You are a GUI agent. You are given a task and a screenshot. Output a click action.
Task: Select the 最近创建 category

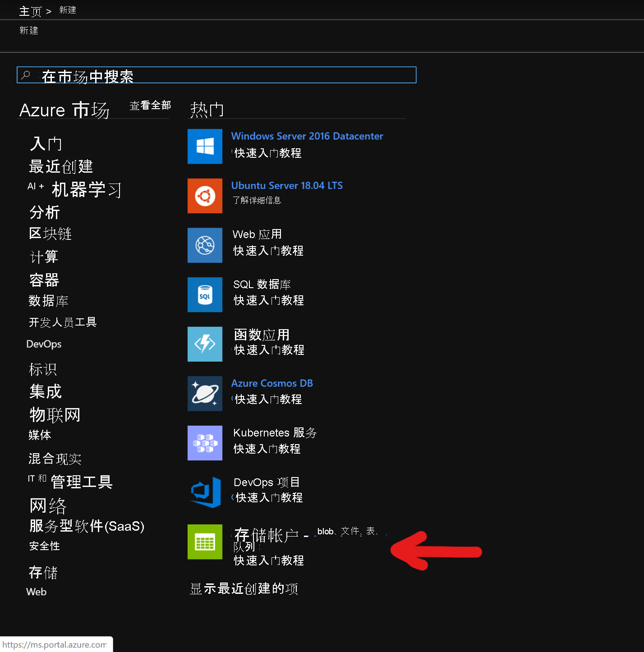pyautogui.click(x=61, y=166)
